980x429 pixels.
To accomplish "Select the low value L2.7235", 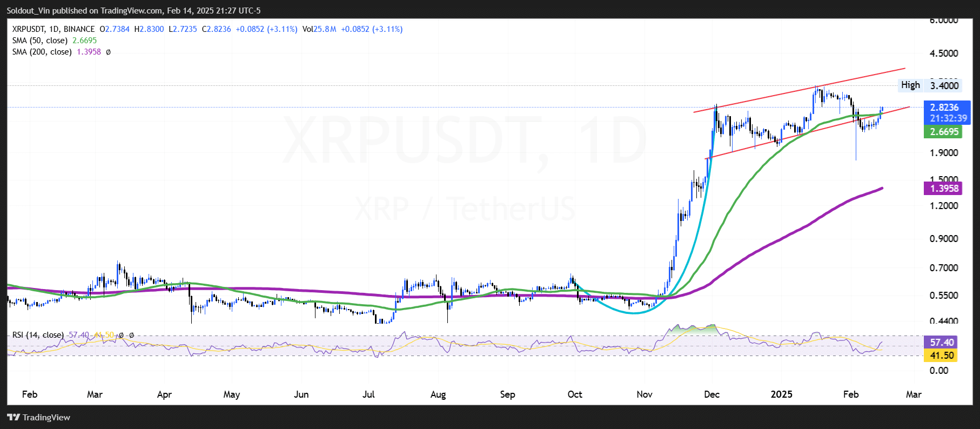I will coord(183,29).
